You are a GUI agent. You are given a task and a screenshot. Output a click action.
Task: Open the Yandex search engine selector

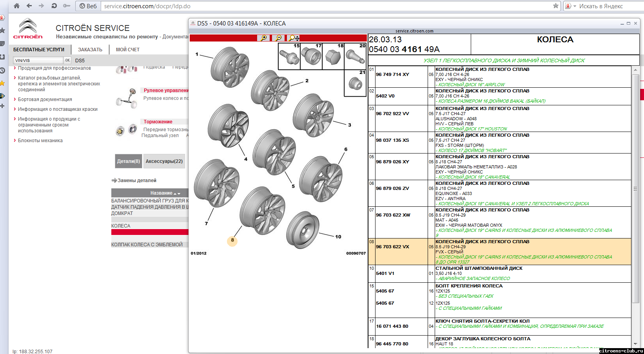pos(570,6)
